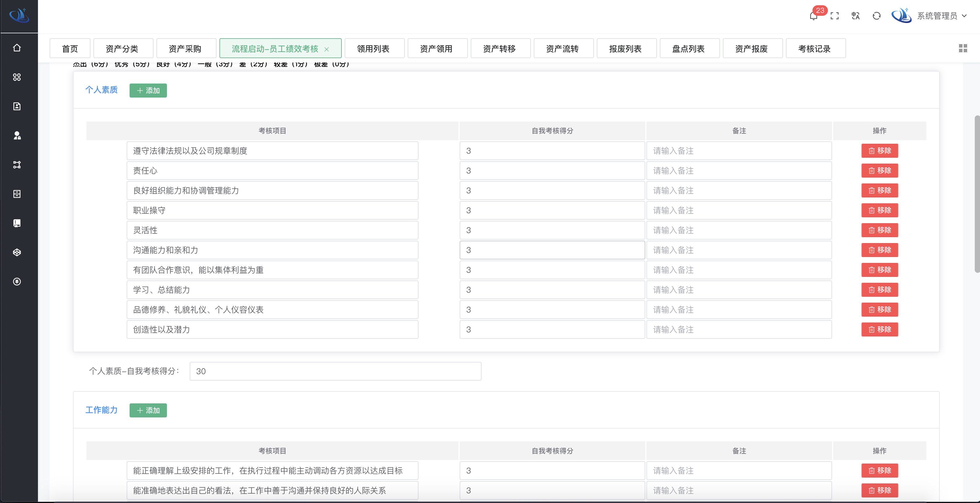Switch language with the translate icon
The width and height of the screenshot is (980, 503).
point(856,16)
